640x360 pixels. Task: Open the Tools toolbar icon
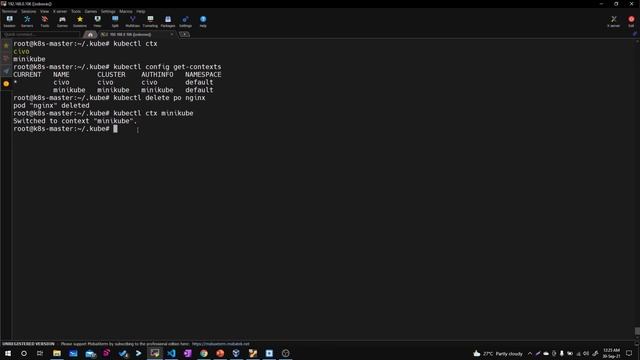point(44,21)
